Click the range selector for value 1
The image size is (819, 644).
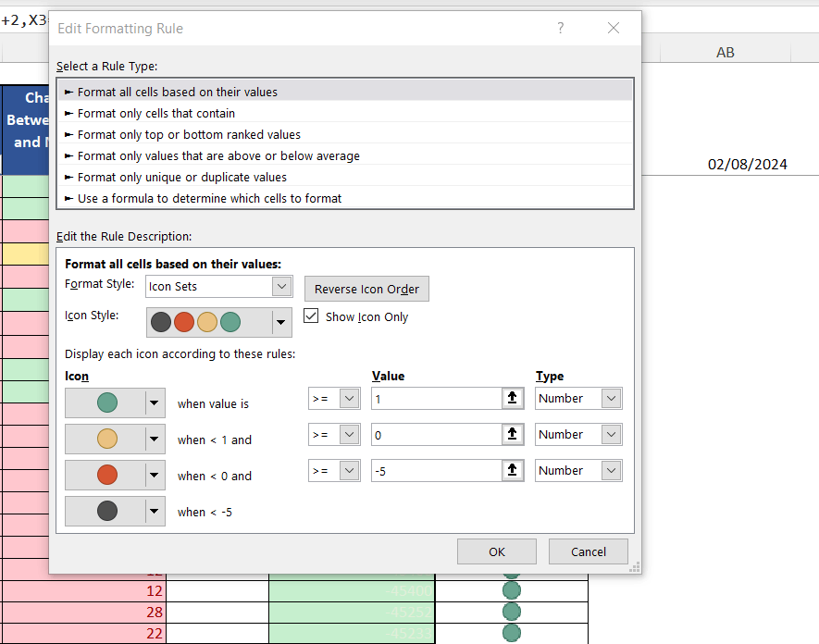pyautogui.click(x=513, y=399)
